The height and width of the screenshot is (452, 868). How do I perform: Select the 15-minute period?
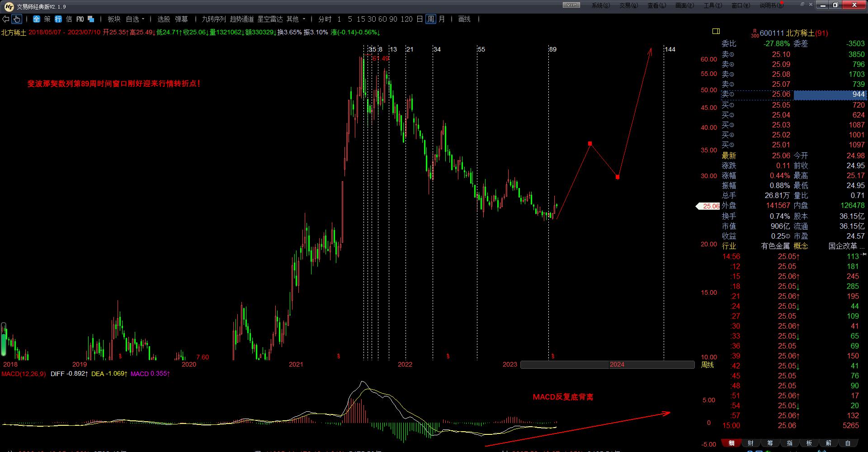tap(361, 19)
